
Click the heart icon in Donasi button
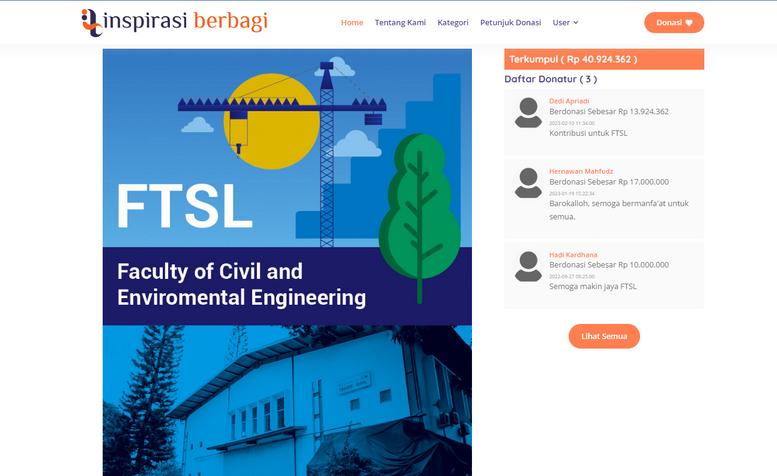pos(689,23)
